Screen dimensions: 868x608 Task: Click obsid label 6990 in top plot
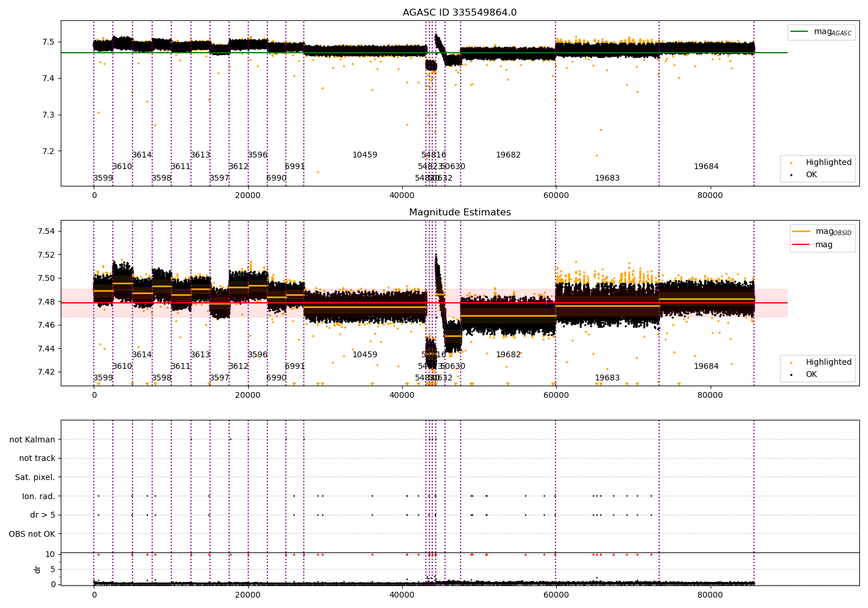pos(276,178)
